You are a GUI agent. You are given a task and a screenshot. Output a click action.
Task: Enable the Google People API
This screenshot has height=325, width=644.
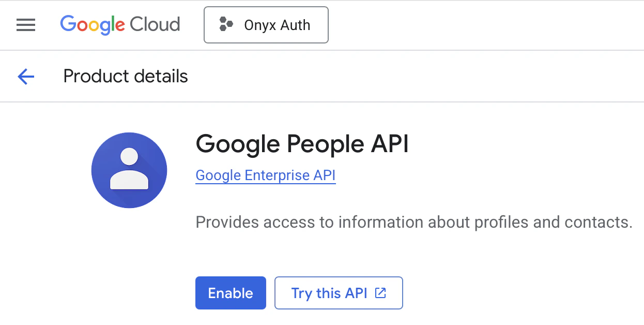pos(231,293)
